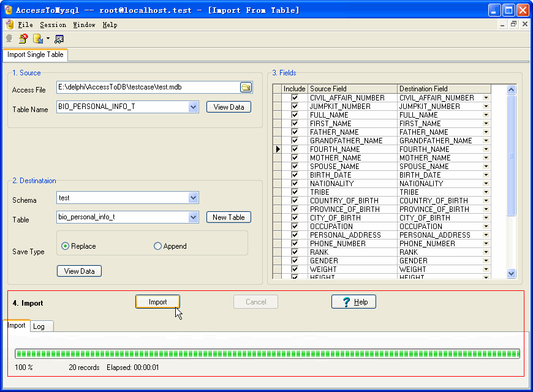Viewport: 533px width, 392px height.
Task: Close the inner Import From Table child window
Action: click(x=525, y=24)
